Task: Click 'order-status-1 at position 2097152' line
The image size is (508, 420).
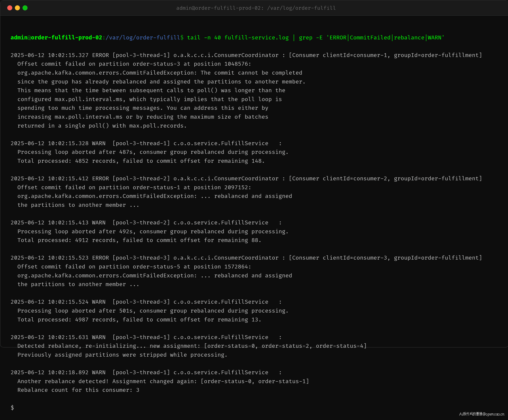Action: click(x=134, y=187)
